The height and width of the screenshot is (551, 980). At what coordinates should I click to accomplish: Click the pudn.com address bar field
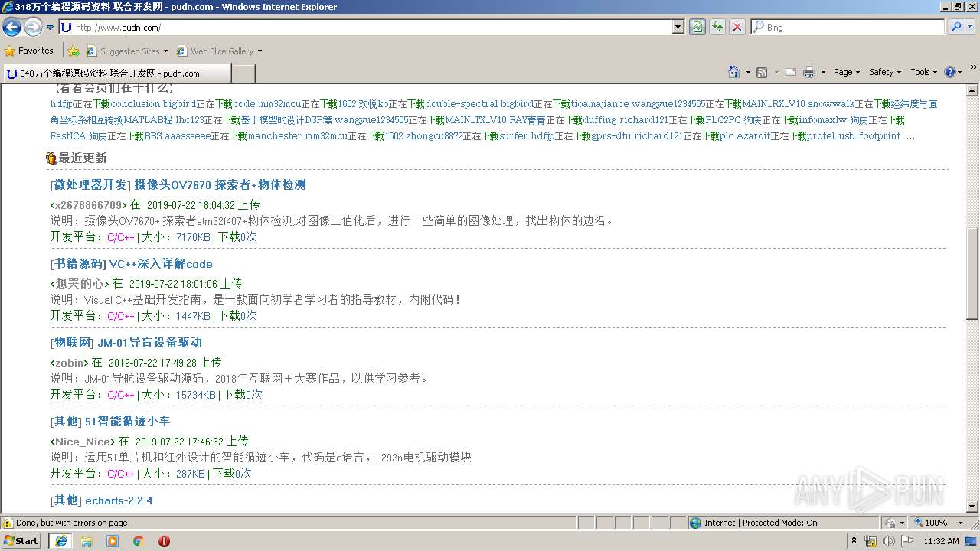(366, 28)
